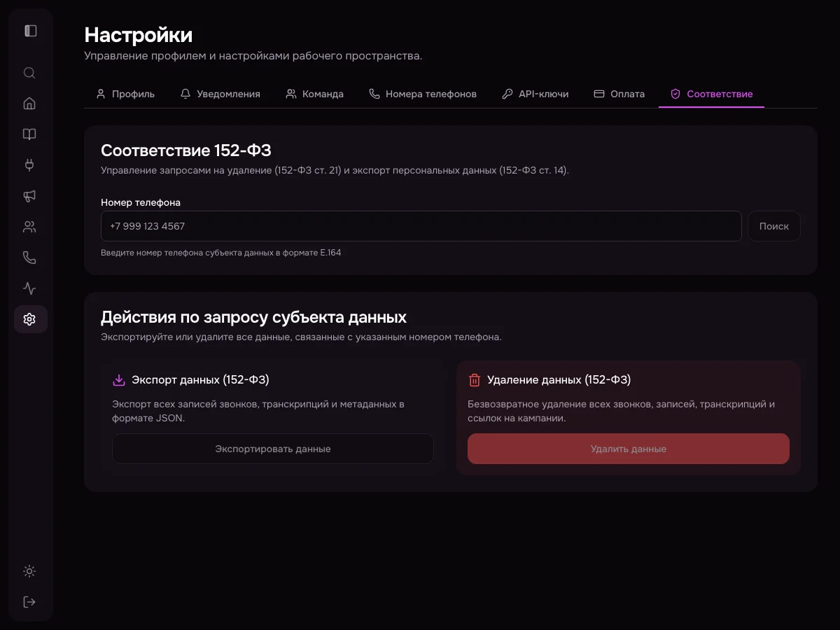This screenshot has width=840, height=630.
Task: Switch to the Профиль tab
Action: (125, 93)
